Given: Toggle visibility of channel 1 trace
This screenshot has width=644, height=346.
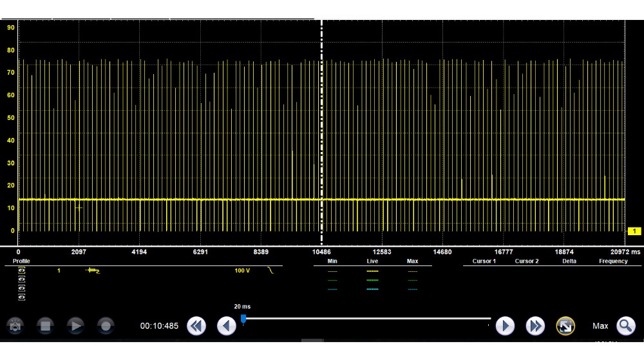Looking at the screenshot, I should (x=22, y=271).
